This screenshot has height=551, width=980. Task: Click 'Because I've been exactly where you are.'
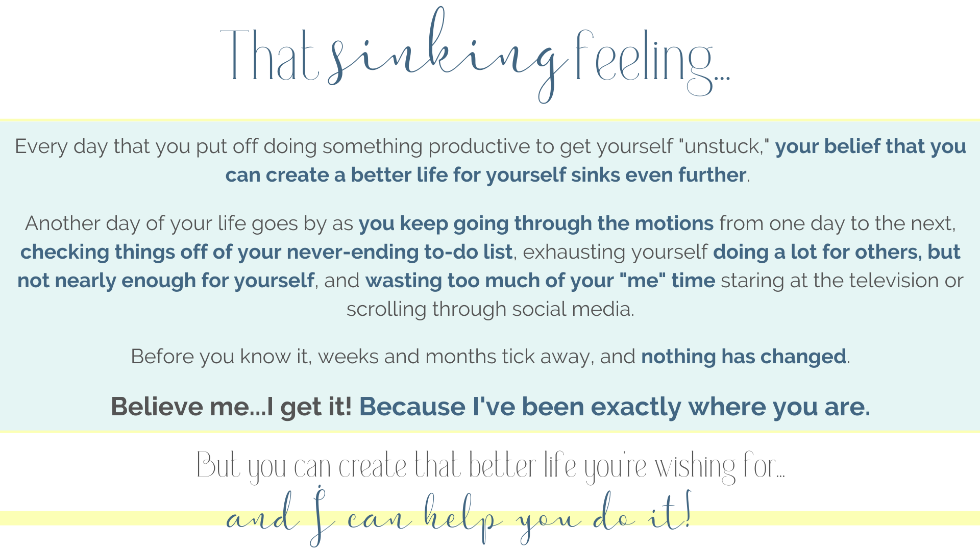coord(615,407)
